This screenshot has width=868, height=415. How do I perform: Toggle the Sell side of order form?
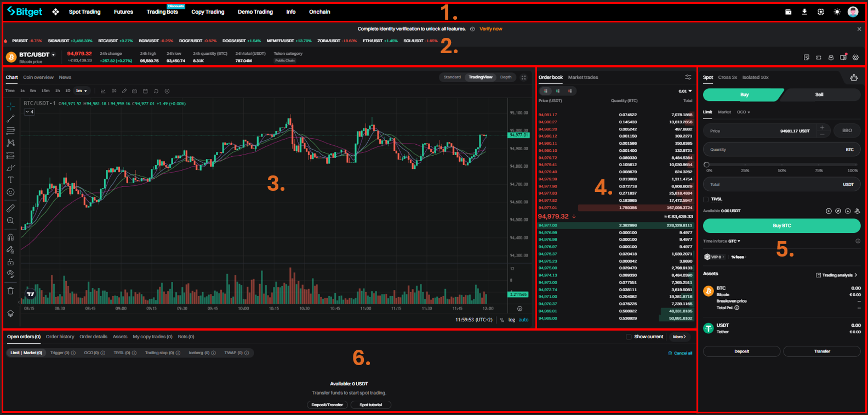click(x=819, y=95)
